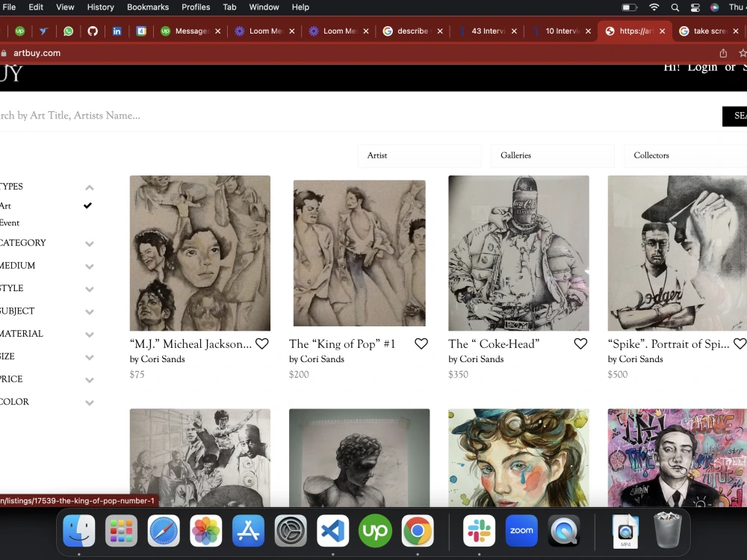Expand the MATERIAL filter section
Viewport: 747px width, 560px height.
[89, 335]
